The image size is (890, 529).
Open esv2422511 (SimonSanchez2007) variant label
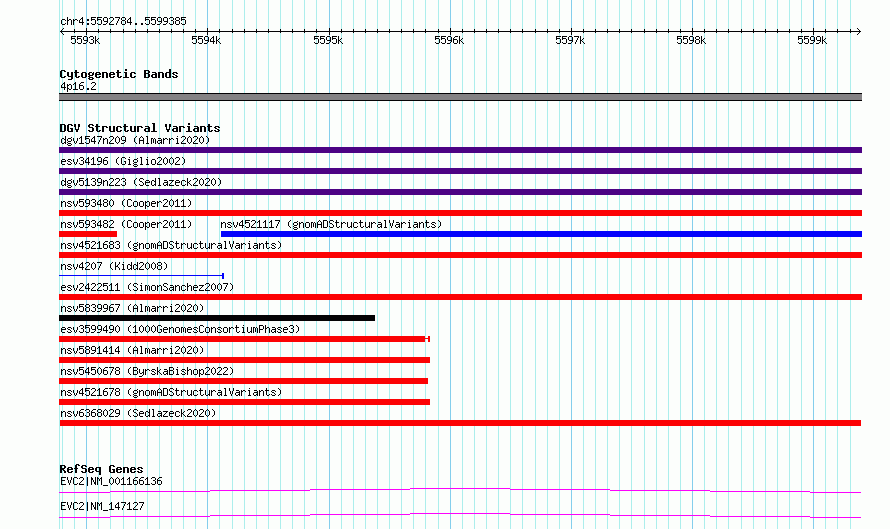(147, 287)
